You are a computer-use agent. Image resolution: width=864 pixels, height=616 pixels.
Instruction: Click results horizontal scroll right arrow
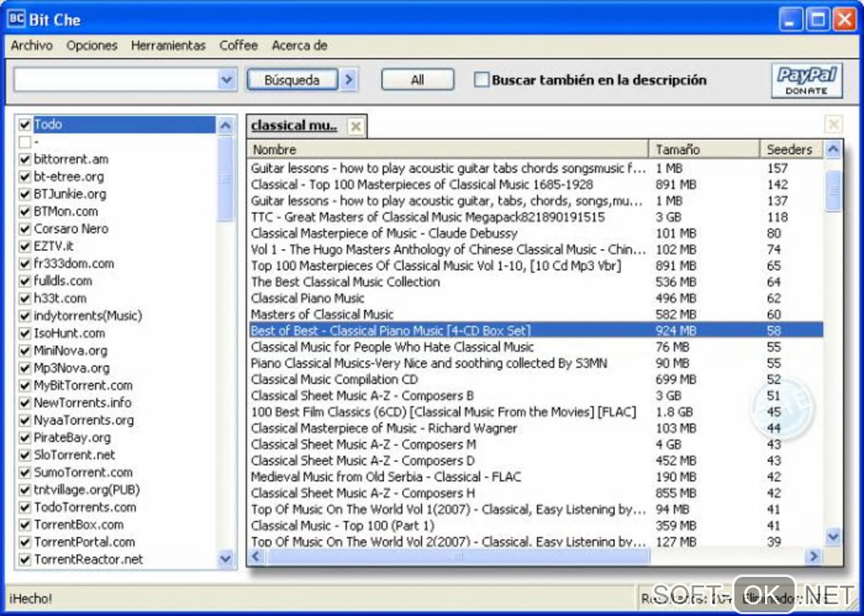(x=813, y=557)
